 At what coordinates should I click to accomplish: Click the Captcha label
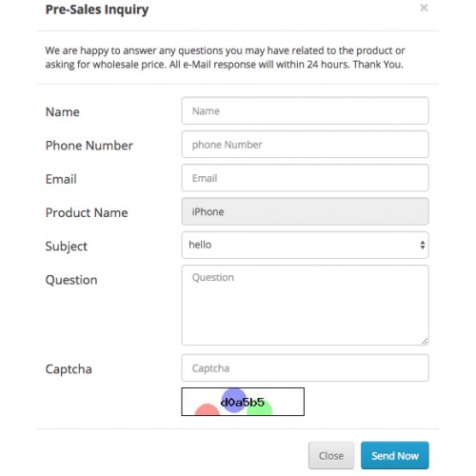click(x=69, y=369)
